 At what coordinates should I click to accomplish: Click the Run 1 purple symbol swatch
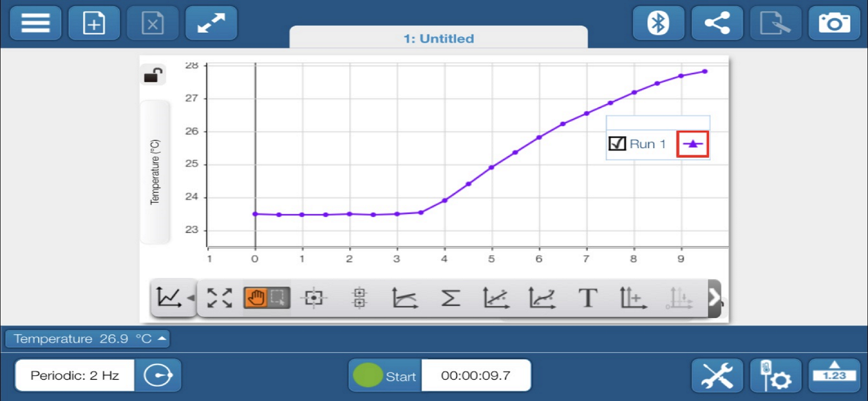tap(692, 144)
